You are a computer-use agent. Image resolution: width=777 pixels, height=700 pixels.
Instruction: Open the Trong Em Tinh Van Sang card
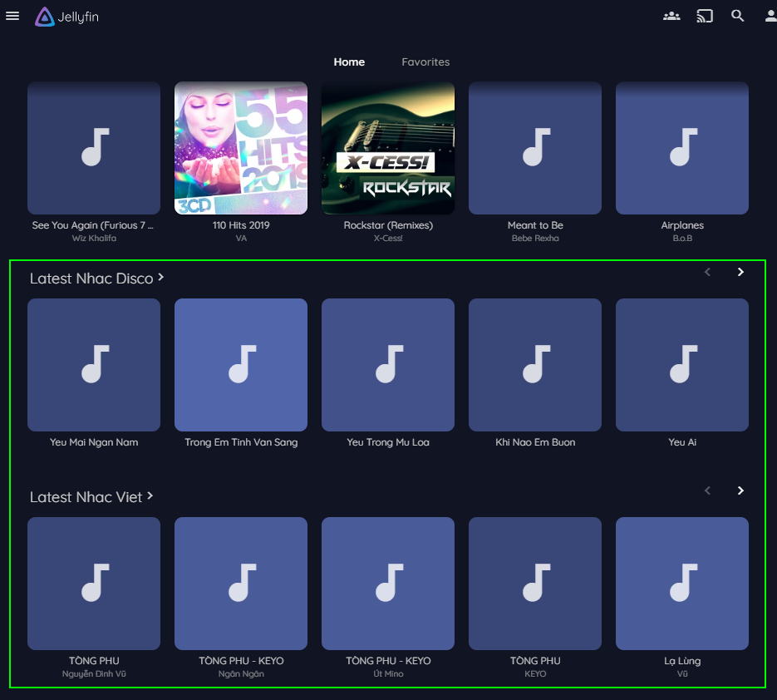point(241,365)
